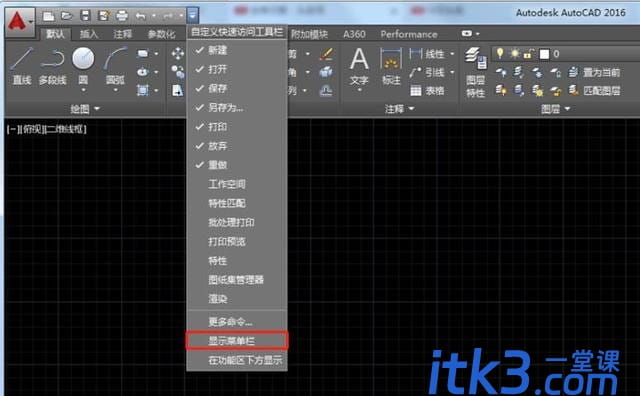Click the Move tool icon with four arrows

pos(178,53)
